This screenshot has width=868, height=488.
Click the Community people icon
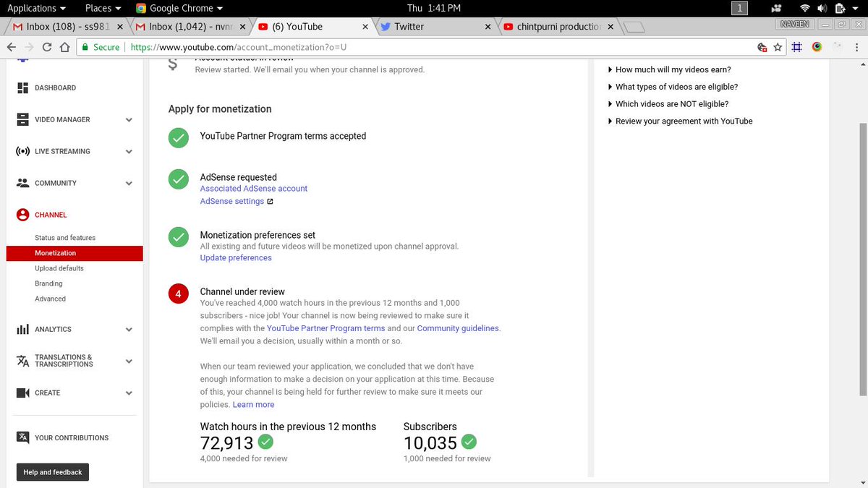point(22,183)
